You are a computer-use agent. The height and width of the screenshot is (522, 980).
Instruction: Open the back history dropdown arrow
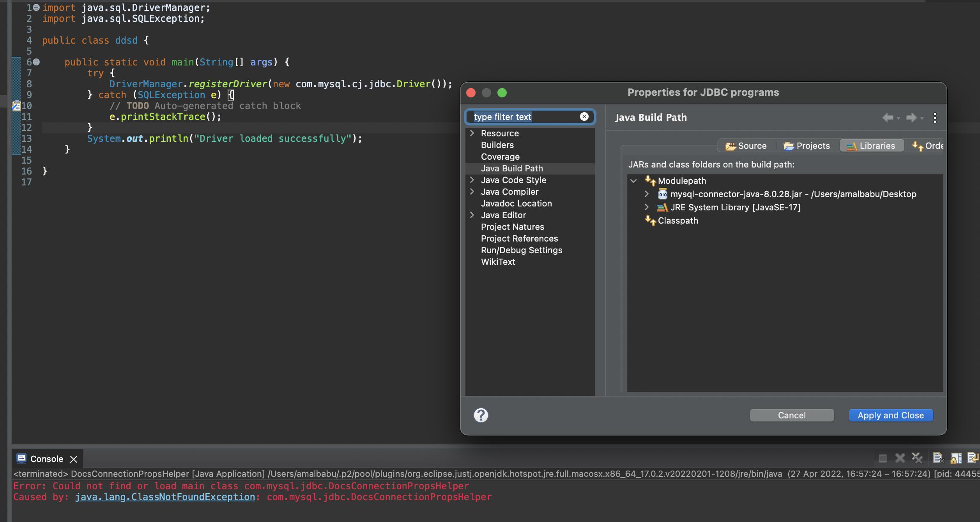pyautogui.click(x=898, y=118)
